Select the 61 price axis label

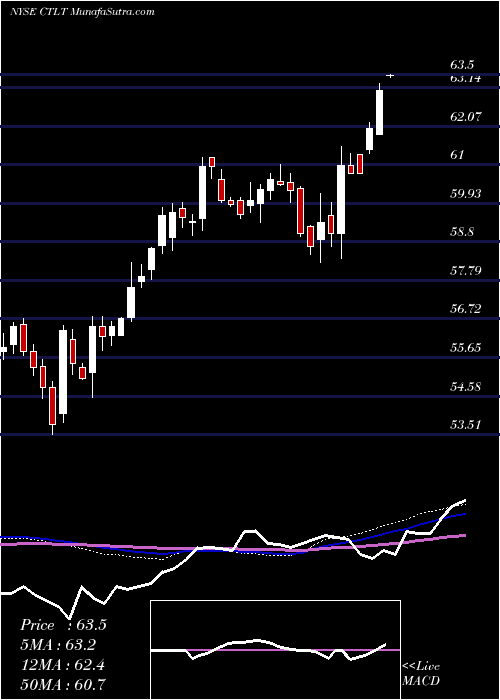pos(458,155)
